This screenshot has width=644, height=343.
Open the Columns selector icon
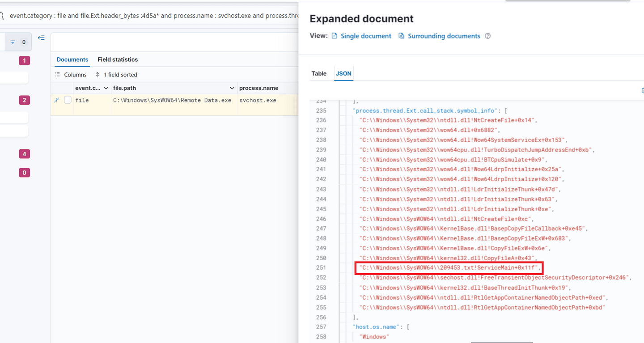(x=58, y=74)
